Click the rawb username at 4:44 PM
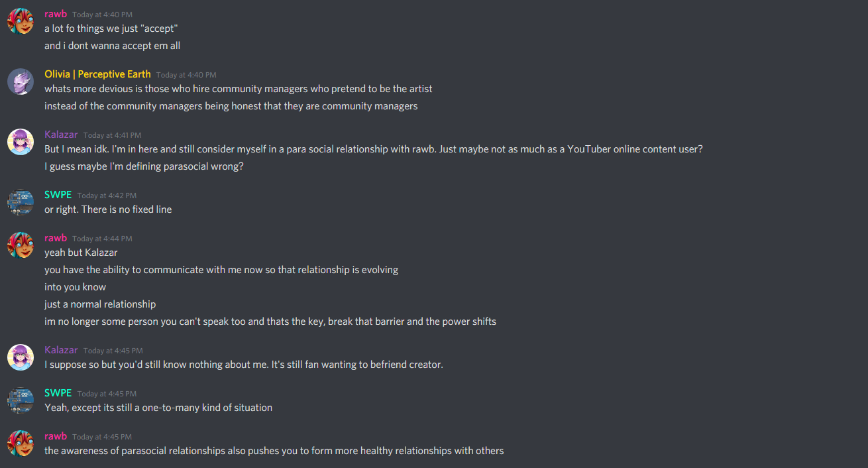The height and width of the screenshot is (468, 868). [56, 238]
